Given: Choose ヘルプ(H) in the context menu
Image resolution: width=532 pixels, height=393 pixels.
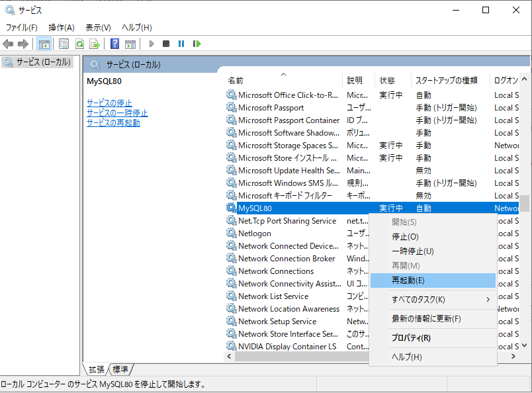Looking at the screenshot, I should [433, 357].
